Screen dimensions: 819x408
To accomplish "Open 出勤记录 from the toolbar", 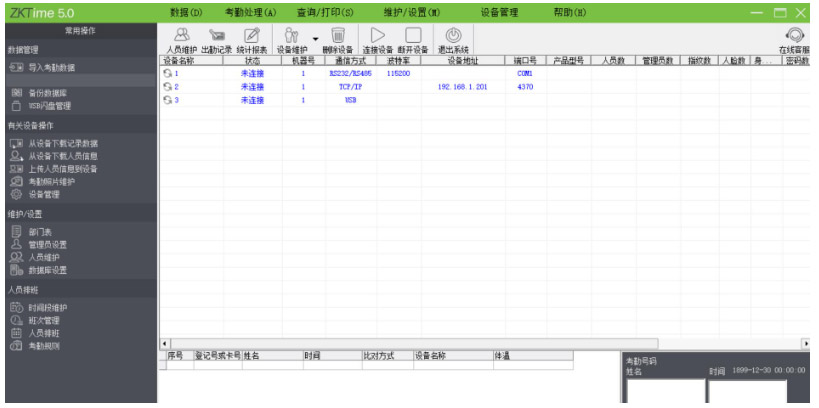I will [x=216, y=37].
